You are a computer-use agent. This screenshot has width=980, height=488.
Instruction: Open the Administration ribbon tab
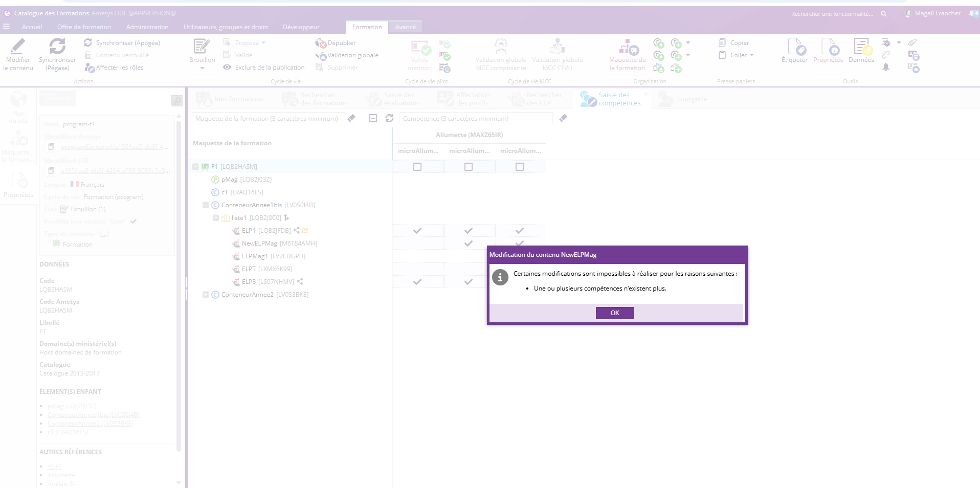[x=147, y=27]
